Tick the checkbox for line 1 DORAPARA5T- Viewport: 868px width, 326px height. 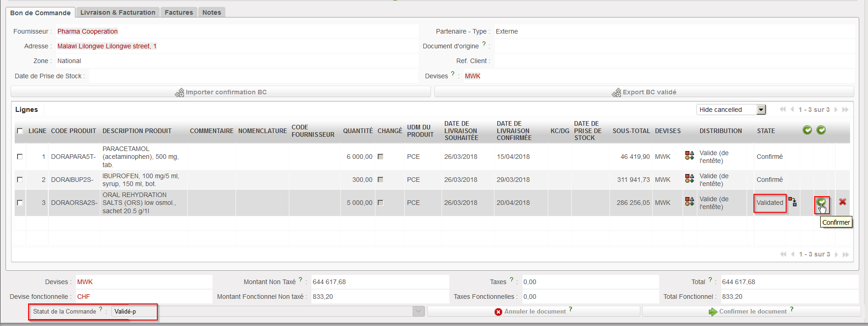point(20,157)
